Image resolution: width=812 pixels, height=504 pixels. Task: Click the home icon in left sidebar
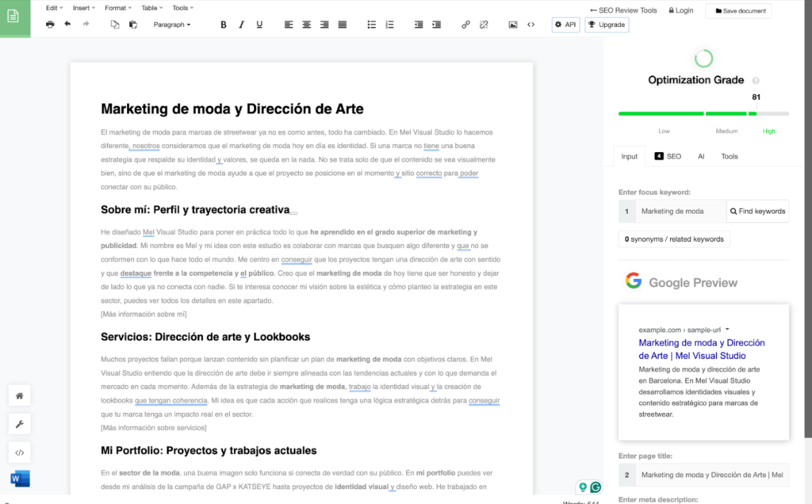click(x=19, y=395)
